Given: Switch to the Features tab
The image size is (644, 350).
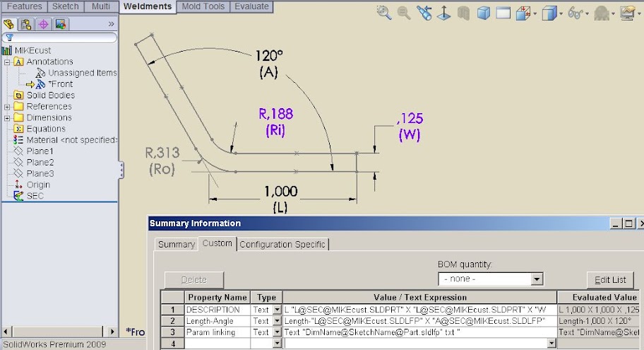Looking at the screenshot, I should click(x=24, y=6).
